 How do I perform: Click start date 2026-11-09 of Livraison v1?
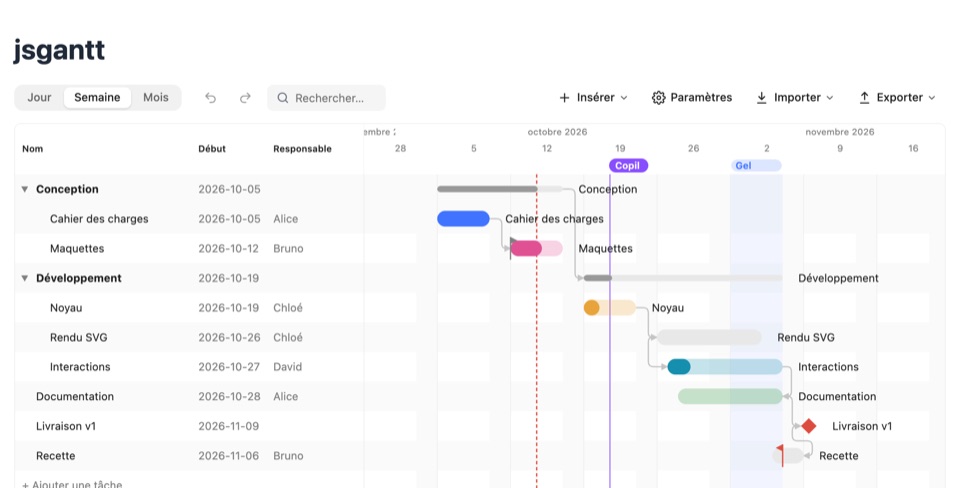click(228, 426)
